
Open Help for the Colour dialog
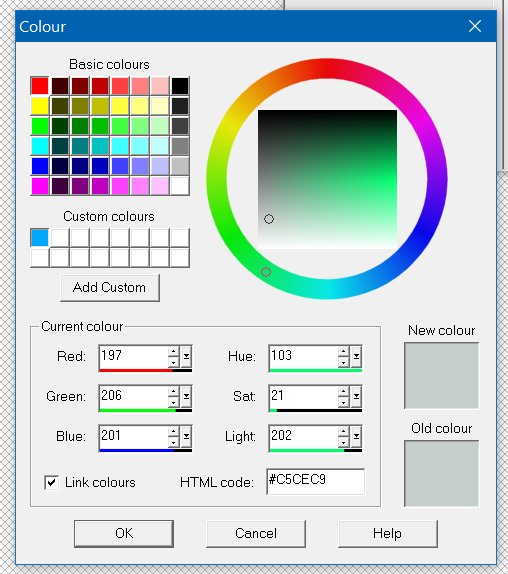[x=388, y=534]
